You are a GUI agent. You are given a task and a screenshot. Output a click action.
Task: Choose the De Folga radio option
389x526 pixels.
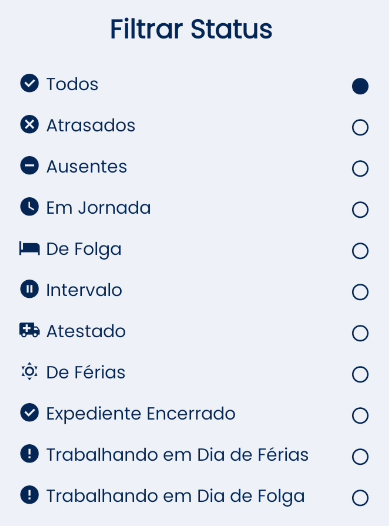click(x=360, y=251)
